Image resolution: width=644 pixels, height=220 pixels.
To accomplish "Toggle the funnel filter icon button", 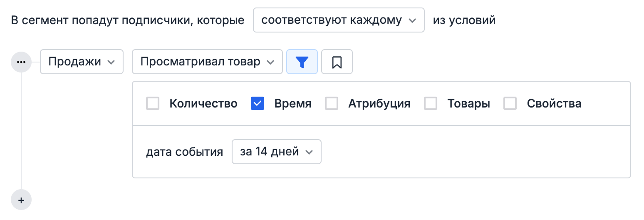I will [x=302, y=62].
